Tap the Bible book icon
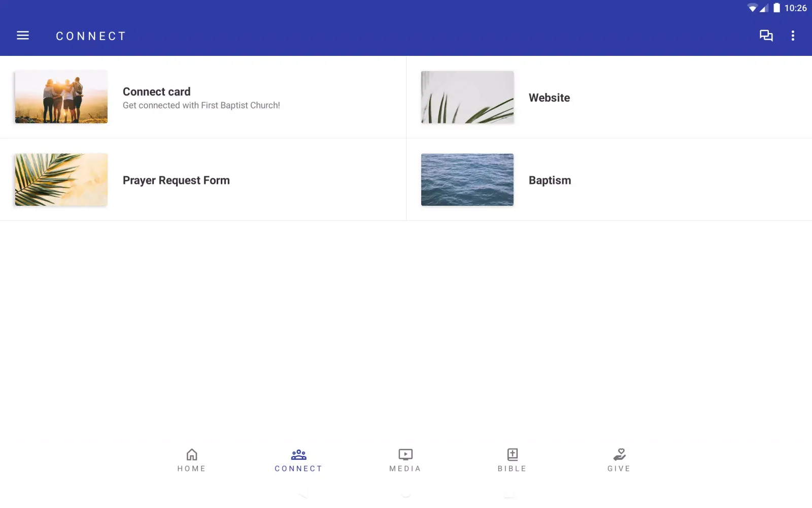 [512, 454]
